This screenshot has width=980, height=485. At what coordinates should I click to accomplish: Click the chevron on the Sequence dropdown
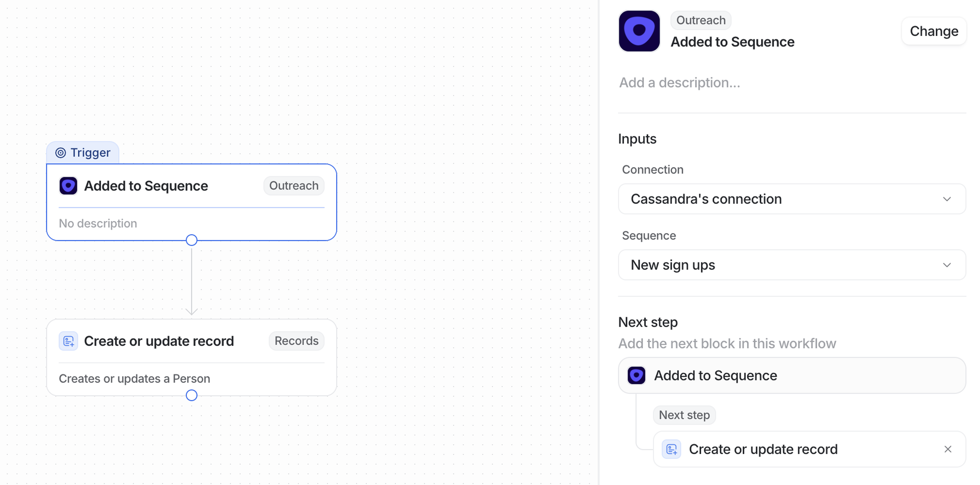947,265
